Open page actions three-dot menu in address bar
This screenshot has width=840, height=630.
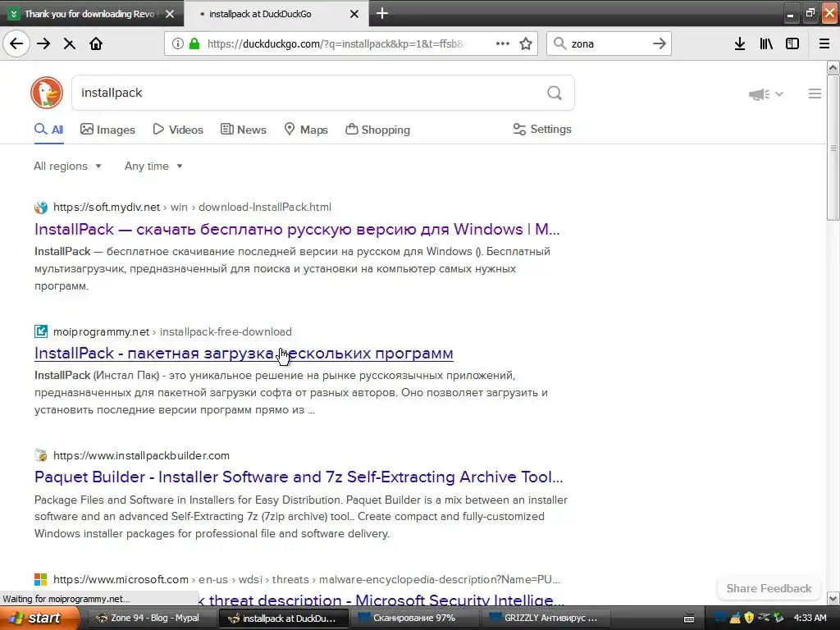pyautogui.click(x=503, y=44)
